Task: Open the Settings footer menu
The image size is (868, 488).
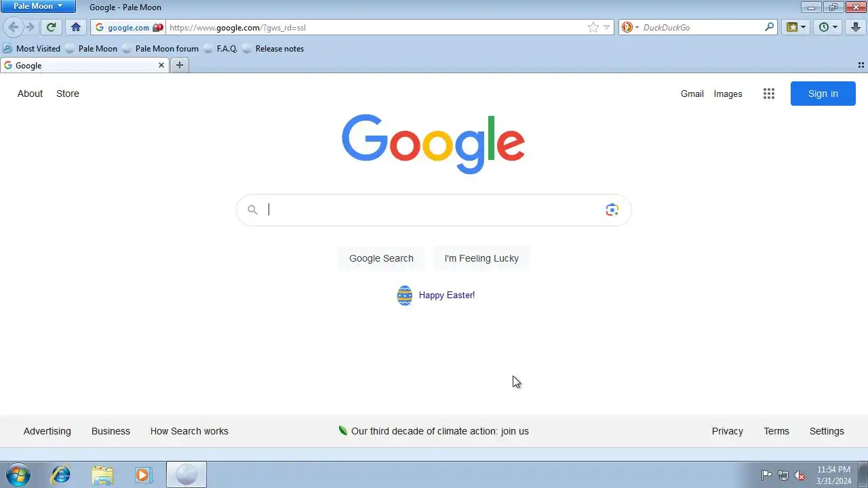Action: [827, 431]
